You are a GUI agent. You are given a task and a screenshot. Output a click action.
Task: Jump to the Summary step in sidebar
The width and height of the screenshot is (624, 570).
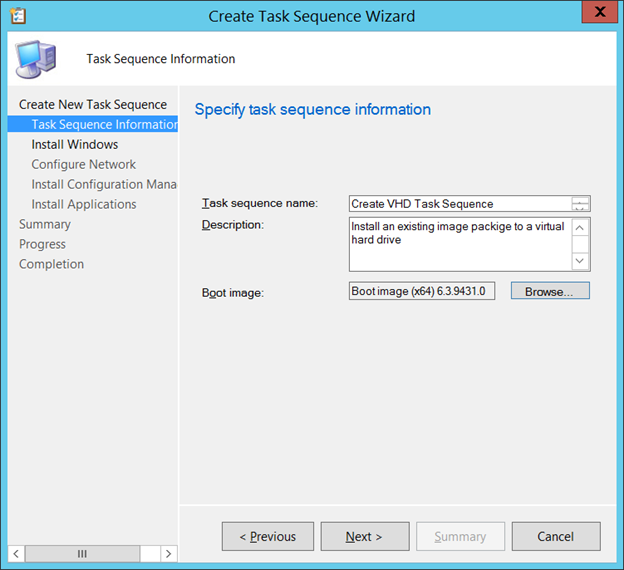pos(45,224)
